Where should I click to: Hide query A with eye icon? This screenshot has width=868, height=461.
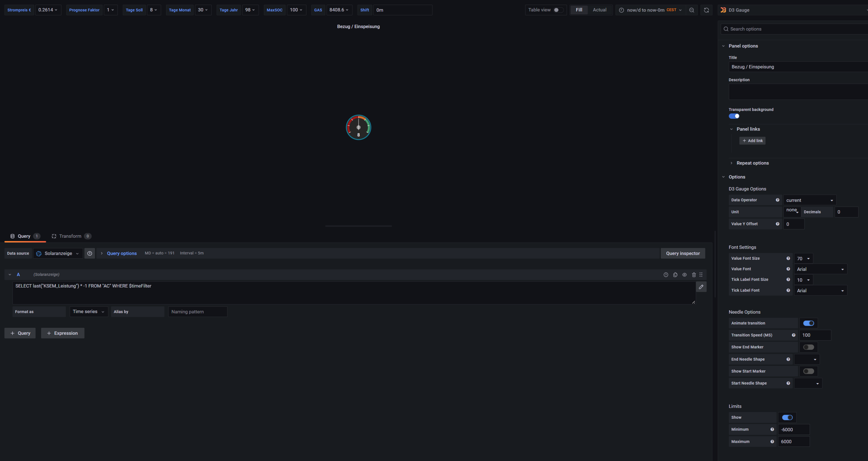[684, 275]
